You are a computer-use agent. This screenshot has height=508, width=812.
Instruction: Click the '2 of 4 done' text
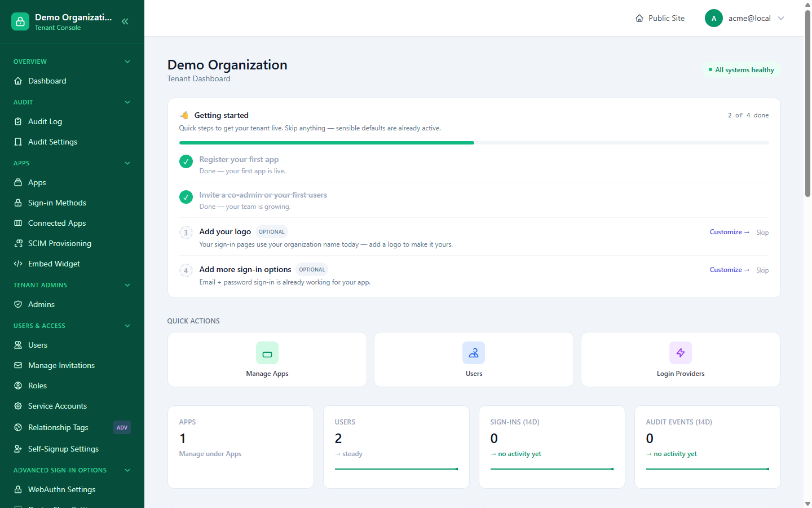click(x=748, y=115)
